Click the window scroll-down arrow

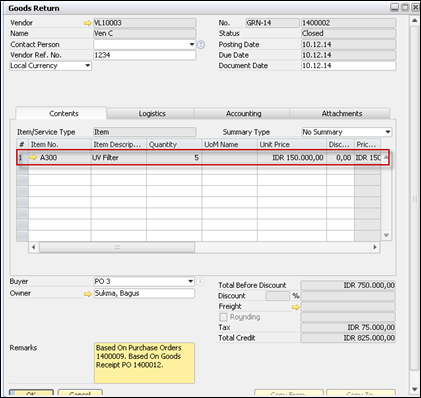click(415, 389)
